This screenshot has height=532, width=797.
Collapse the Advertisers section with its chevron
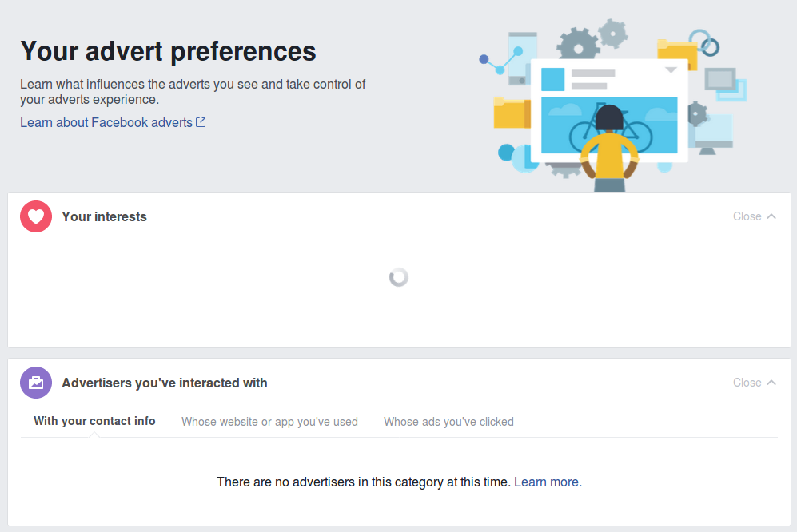[x=771, y=383]
